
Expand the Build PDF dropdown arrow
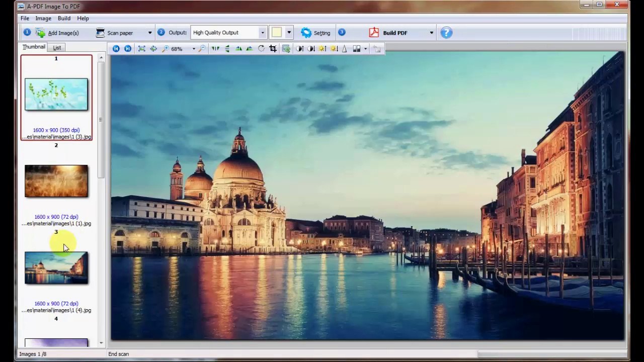coord(431,33)
